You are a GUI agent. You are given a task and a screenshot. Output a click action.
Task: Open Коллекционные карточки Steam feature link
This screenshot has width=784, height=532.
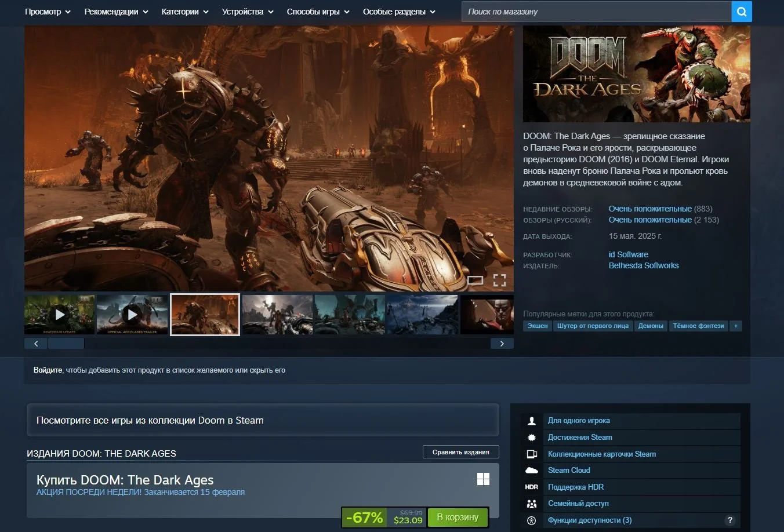[x=602, y=454]
